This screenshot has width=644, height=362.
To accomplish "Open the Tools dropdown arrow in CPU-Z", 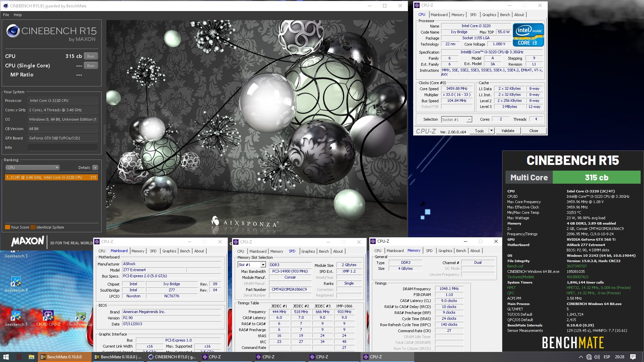I will pos(491,131).
